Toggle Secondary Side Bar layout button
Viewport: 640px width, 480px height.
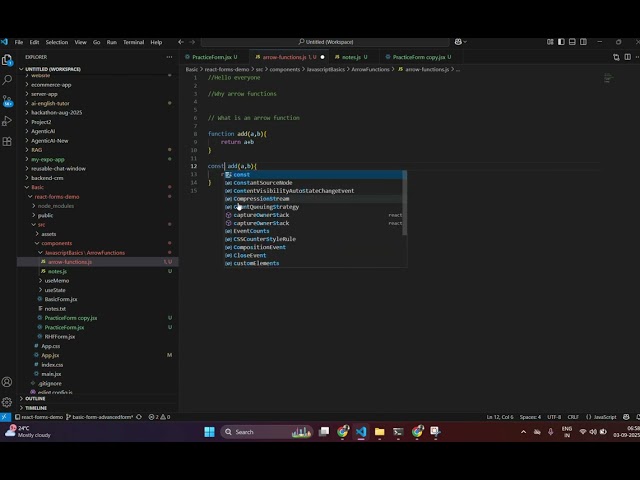[x=583, y=42]
